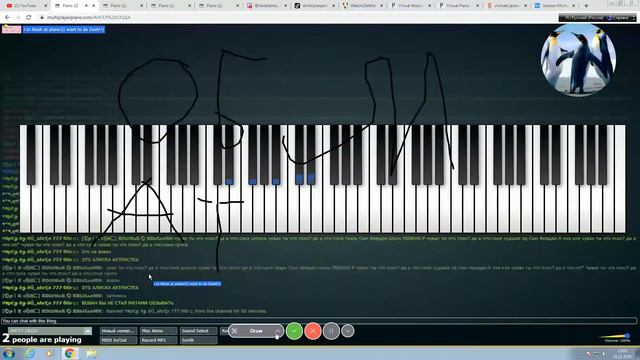Click the Справка help button in language bar

click(x=618, y=18)
